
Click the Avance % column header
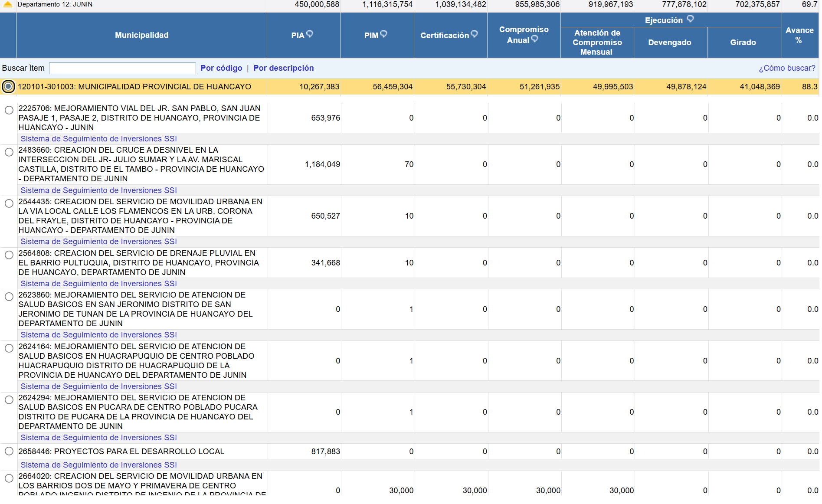tap(799, 35)
